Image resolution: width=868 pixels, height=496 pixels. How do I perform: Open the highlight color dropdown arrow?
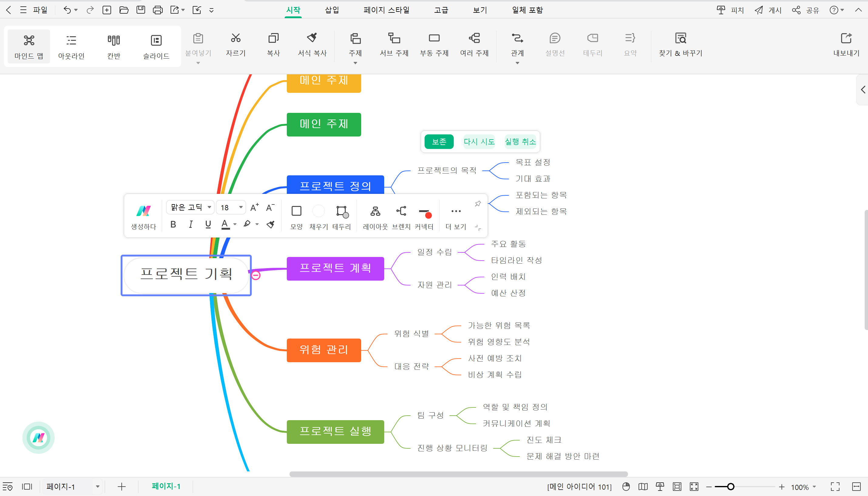point(257,224)
